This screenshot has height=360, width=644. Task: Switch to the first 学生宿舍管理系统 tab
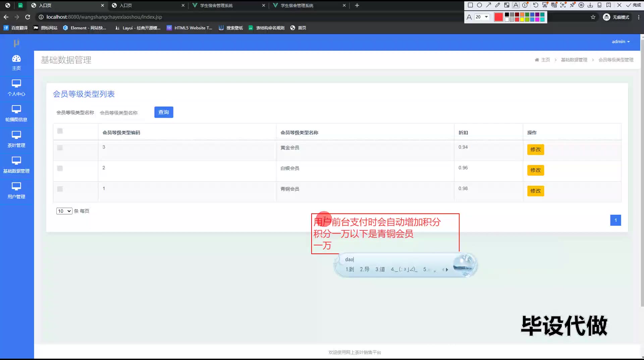(x=228, y=5)
